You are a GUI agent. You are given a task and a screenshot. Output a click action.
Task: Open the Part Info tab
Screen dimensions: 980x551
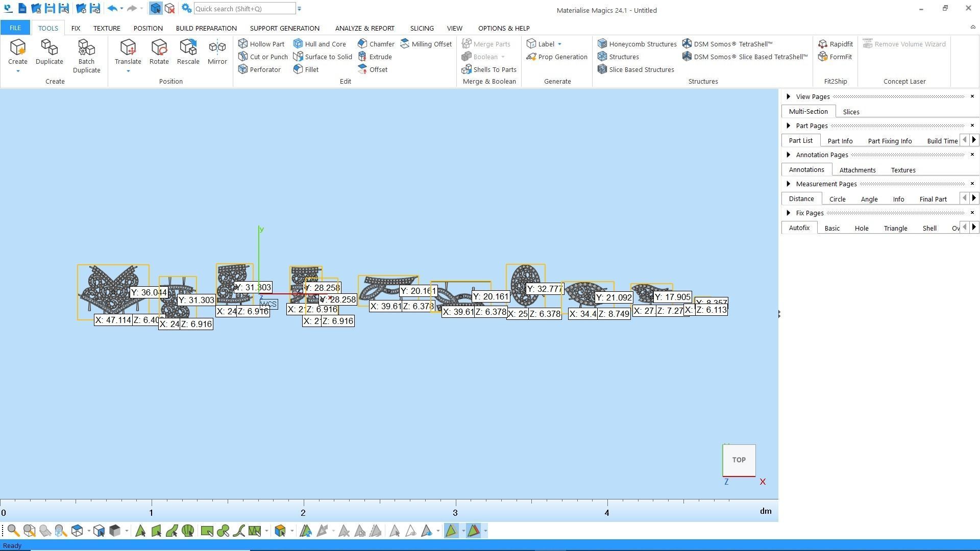pos(840,141)
